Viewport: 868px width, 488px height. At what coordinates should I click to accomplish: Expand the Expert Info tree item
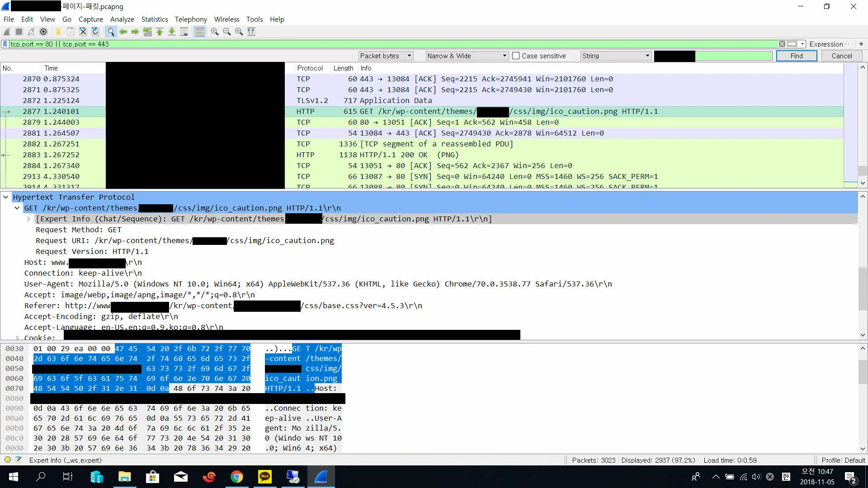[28, 219]
